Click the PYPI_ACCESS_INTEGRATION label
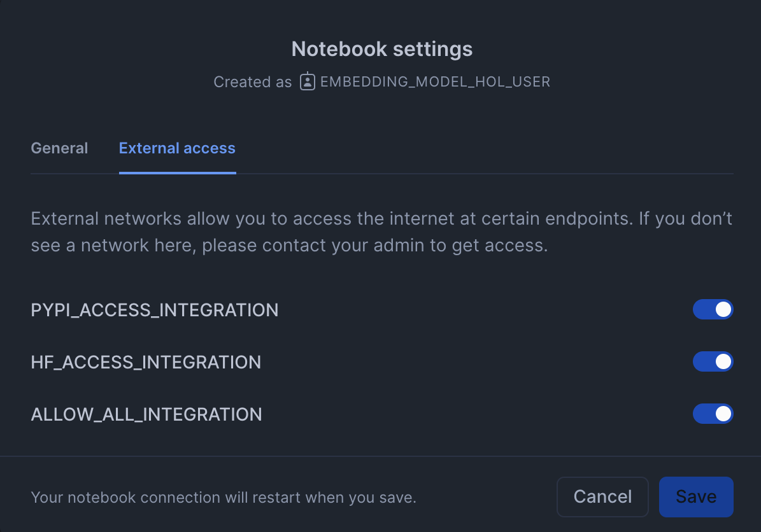This screenshot has width=761, height=532. pos(155,310)
